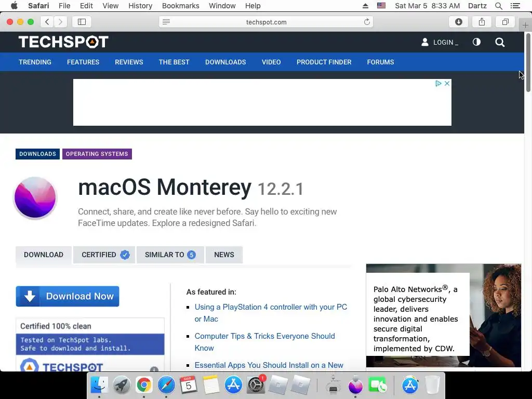Open Computer Tips & Tricks article link
Image resolution: width=532 pixels, height=399 pixels.
pos(264,342)
